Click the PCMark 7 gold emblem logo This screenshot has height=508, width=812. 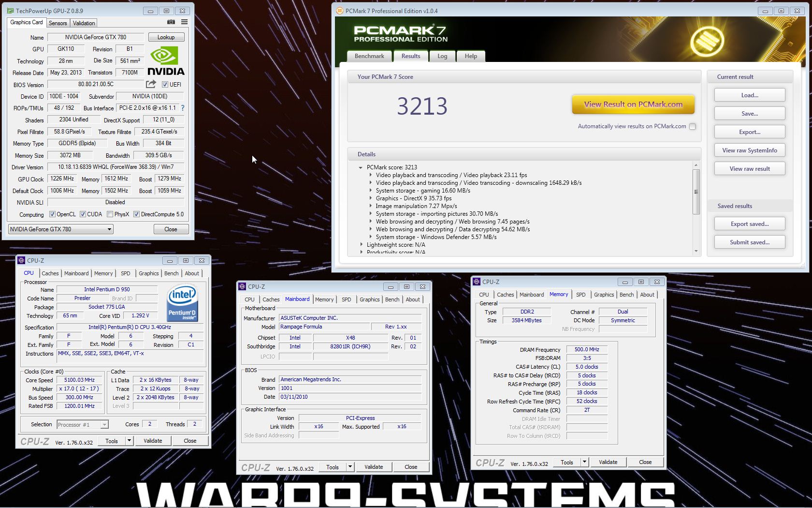(707, 41)
